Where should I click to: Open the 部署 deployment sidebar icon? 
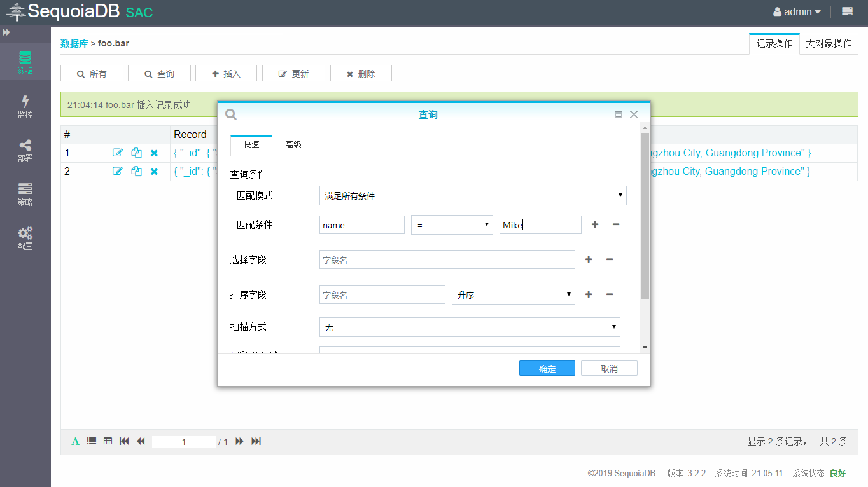click(25, 151)
